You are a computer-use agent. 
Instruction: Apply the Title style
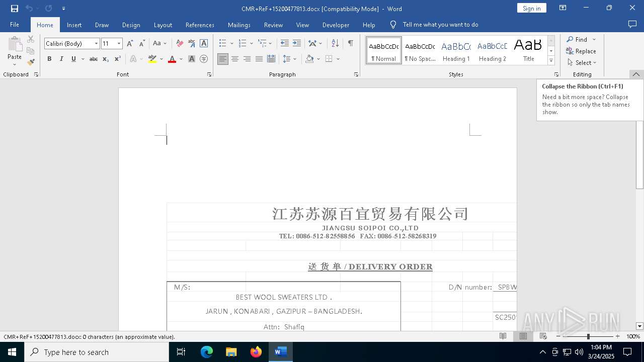528,51
